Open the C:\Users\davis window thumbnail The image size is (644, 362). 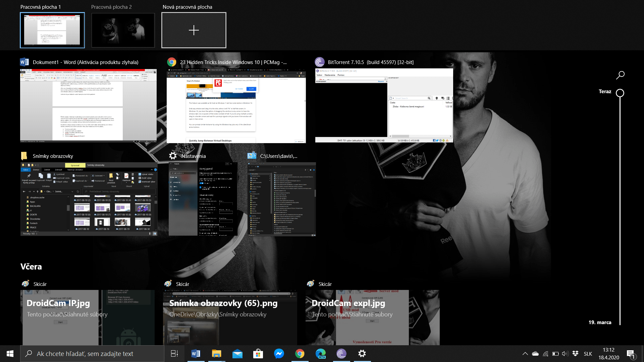(281, 199)
